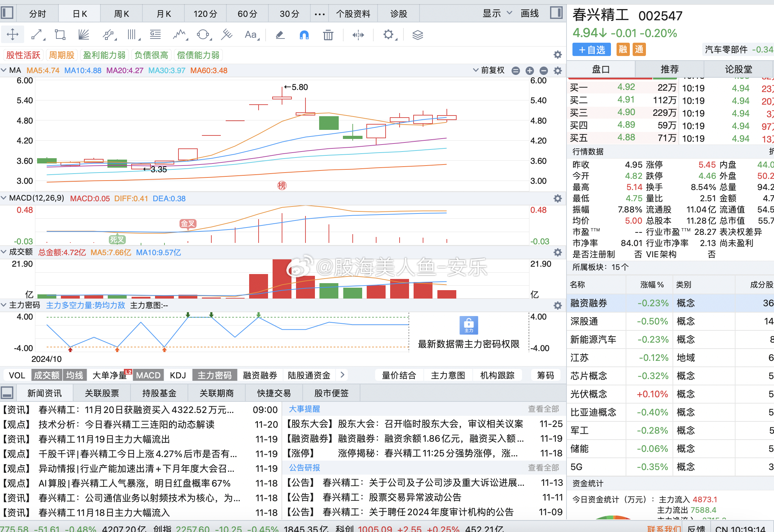
Task: Open the drawing layers icon
Action: point(418,35)
